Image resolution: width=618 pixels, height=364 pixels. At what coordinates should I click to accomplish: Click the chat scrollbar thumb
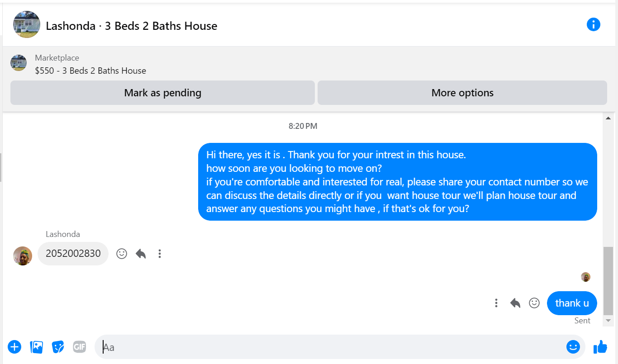[x=608, y=281]
